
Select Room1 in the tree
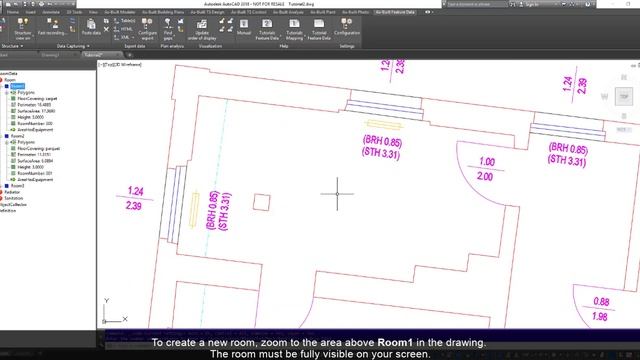17,86
